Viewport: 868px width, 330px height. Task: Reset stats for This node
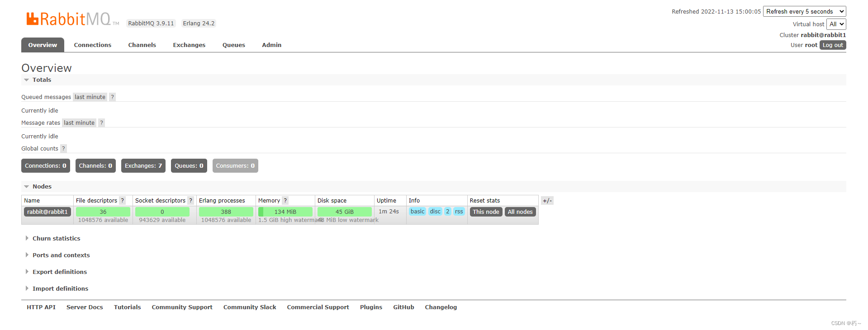pos(486,212)
